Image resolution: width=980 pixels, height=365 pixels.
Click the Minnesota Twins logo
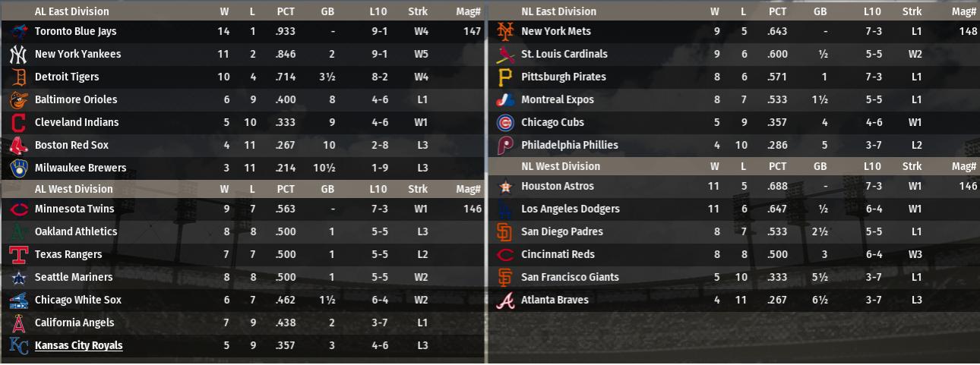[18, 209]
